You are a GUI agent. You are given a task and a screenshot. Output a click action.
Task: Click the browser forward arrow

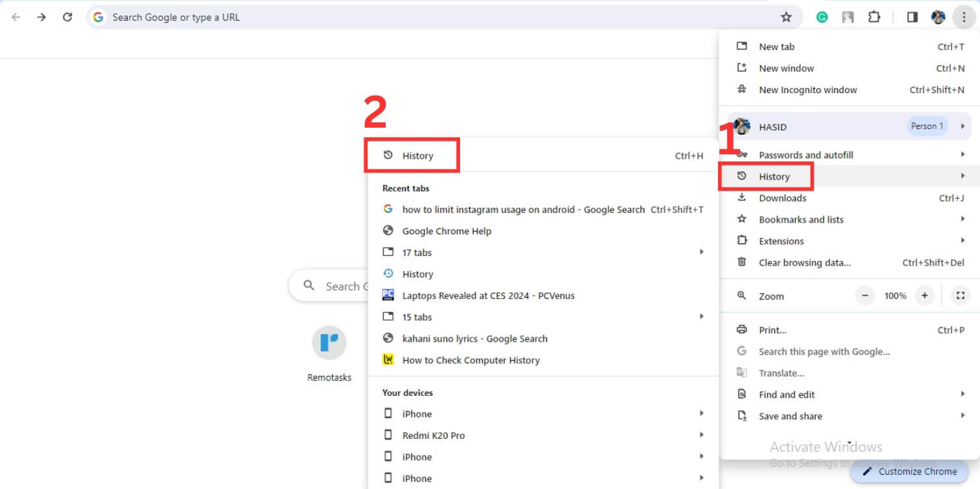tap(42, 18)
